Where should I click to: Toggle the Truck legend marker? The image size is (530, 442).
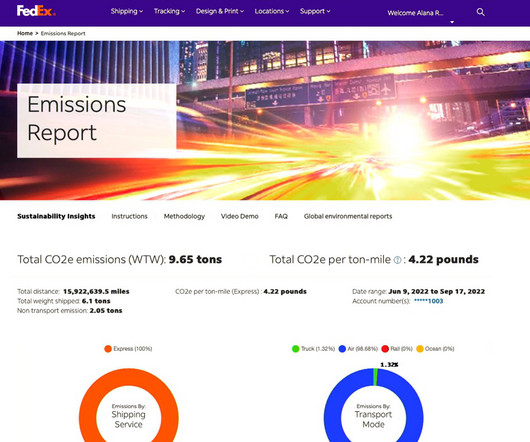pyautogui.click(x=295, y=349)
